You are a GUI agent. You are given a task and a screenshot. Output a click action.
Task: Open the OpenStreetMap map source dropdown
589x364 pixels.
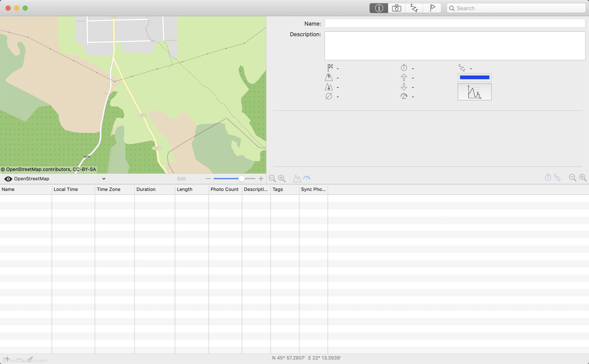pos(104,179)
